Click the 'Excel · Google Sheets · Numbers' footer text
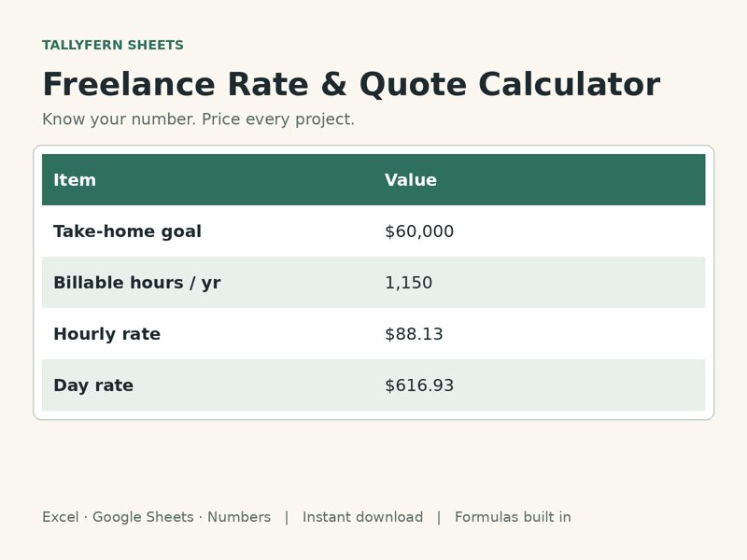The width and height of the screenshot is (747, 560). click(x=156, y=517)
